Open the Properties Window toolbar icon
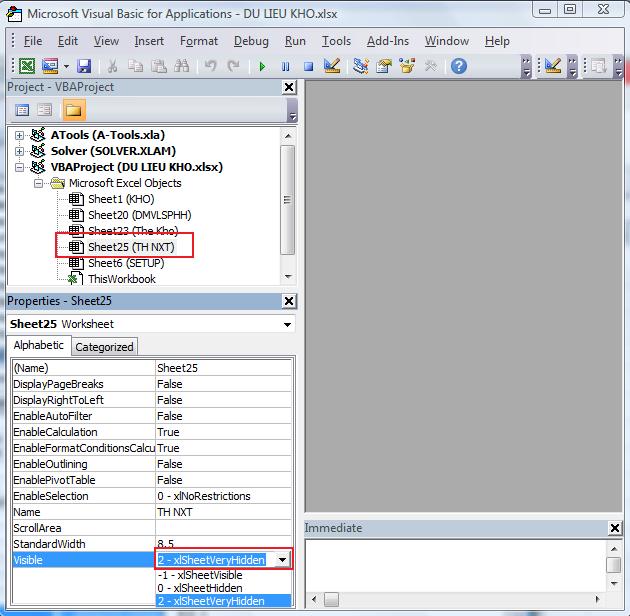This screenshot has height=616, width=630. coord(384,66)
